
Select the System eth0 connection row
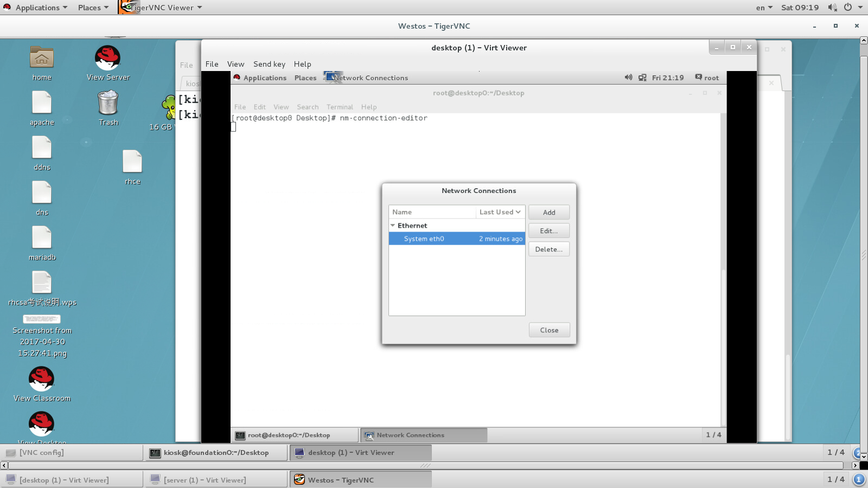click(x=457, y=239)
